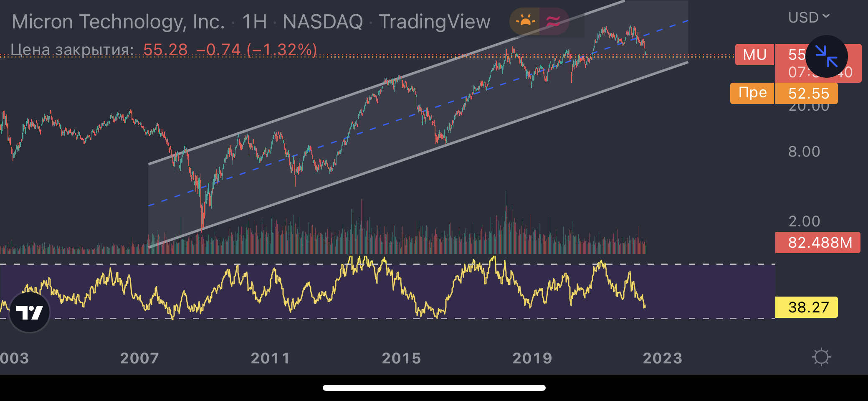Click the Micron Technology, Inc. title

click(x=118, y=22)
